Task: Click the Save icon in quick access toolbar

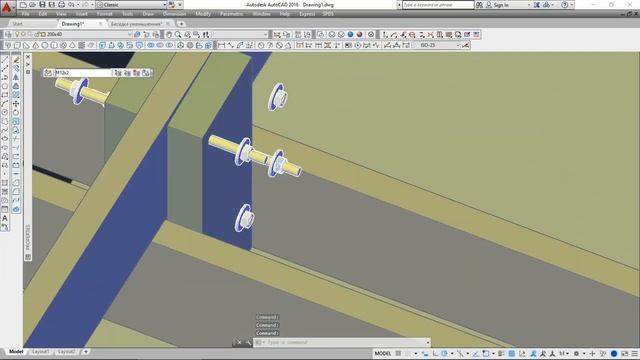Action: coord(42,5)
